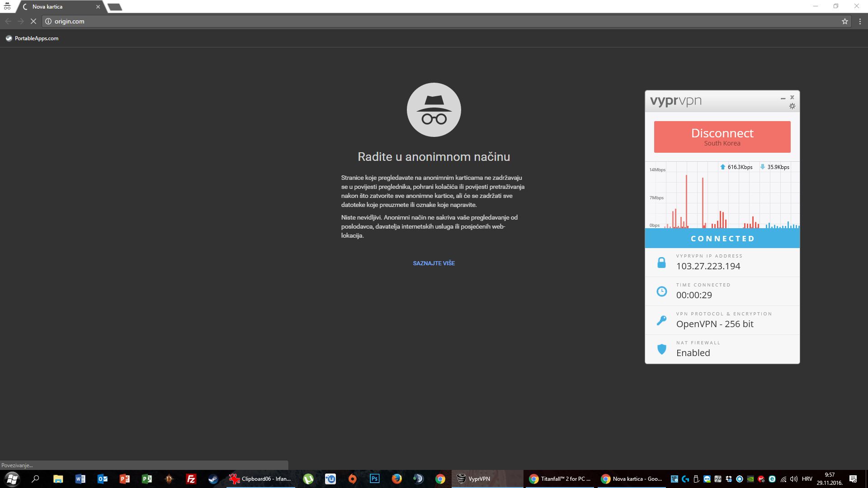
Task: Open uTorrent from the taskbar
Action: 308,479
